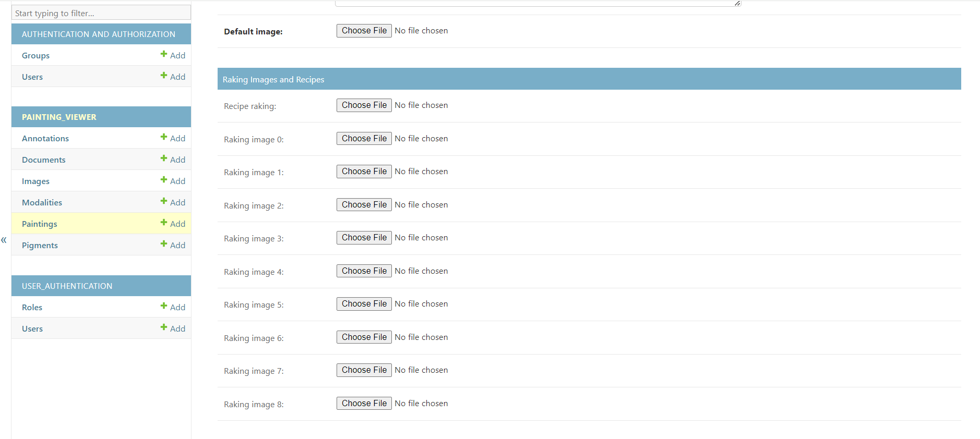Click the Add plus icon beside Paintings
The width and height of the screenshot is (980, 439).
tap(164, 223)
